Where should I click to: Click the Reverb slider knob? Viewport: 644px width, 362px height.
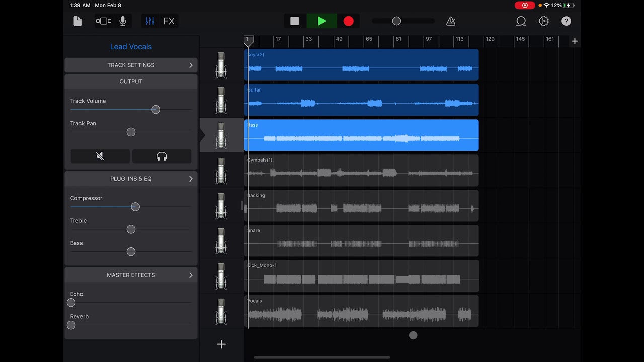(71, 325)
